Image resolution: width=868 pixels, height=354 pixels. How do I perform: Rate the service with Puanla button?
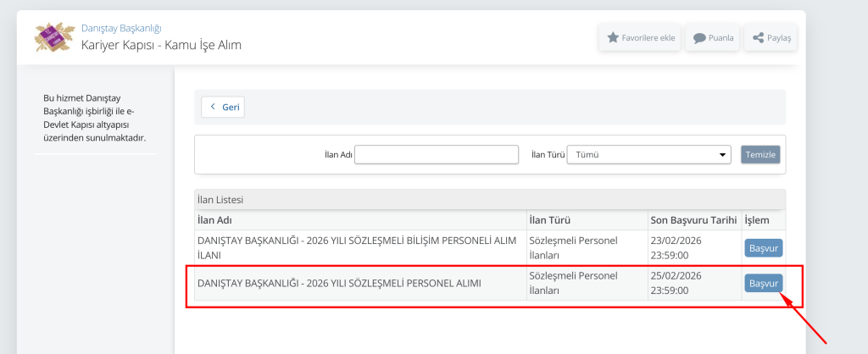pyautogui.click(x=712, y=37)
